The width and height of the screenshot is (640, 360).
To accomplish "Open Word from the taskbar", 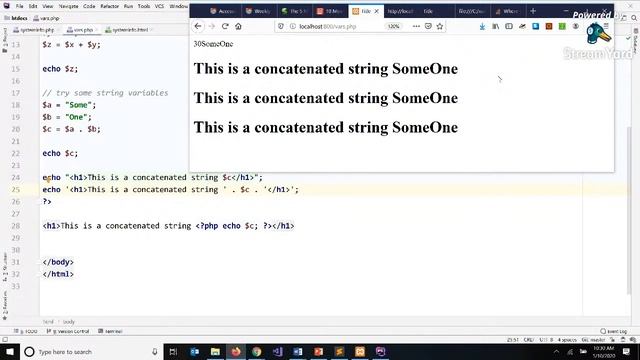I will click(298, 351).
